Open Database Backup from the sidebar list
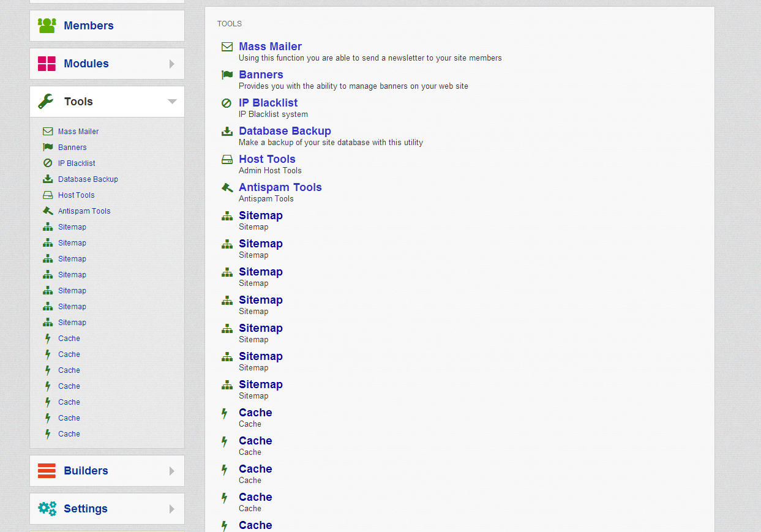This screenshot has width=761, height=532. click(x=88, y=179)
